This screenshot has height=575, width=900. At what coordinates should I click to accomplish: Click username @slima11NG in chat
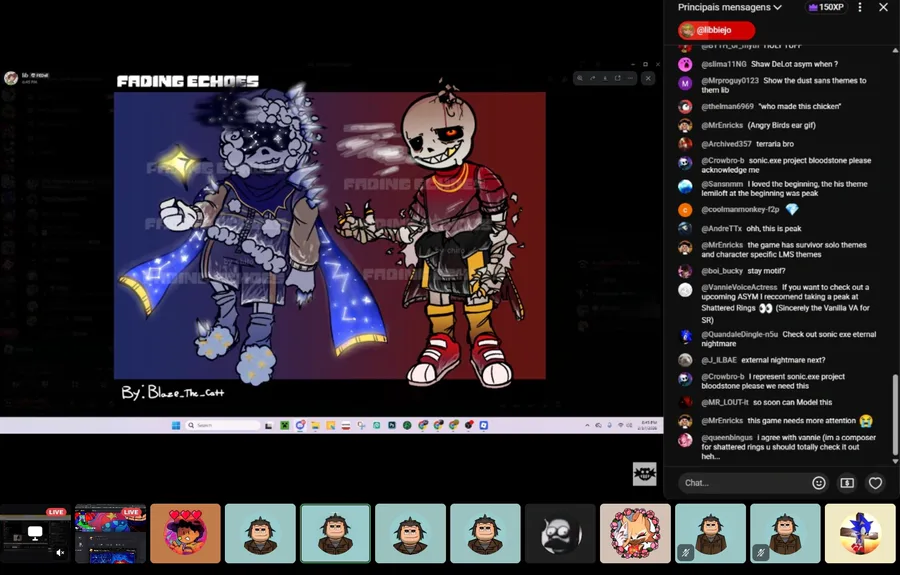(x=723, y=64)
